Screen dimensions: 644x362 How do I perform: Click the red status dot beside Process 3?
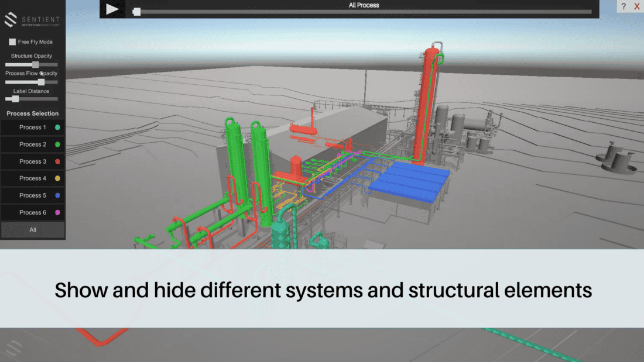57,161
